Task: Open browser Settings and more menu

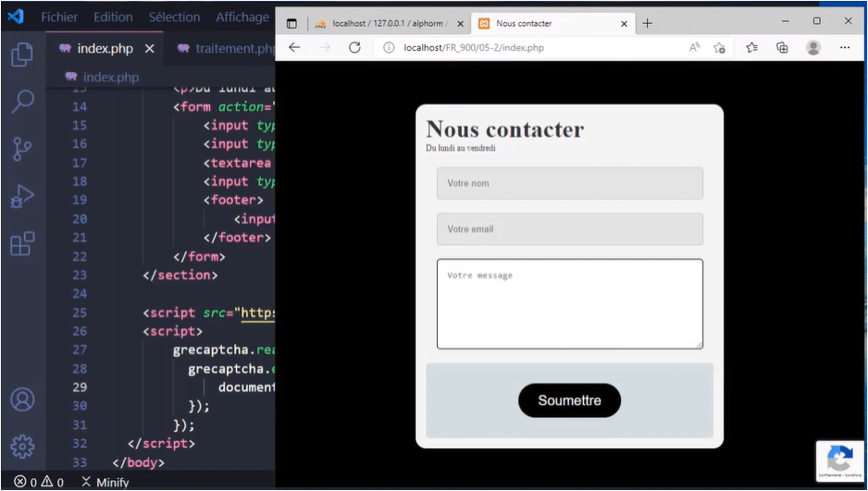Action: 845,47
